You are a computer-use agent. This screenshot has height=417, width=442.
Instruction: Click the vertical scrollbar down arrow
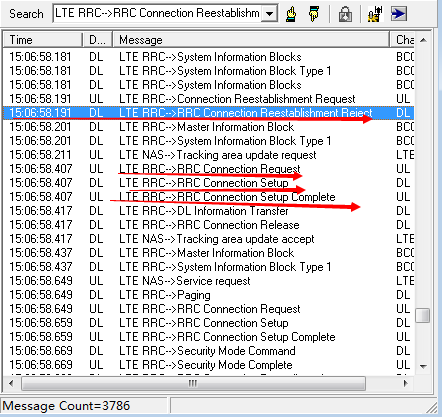(423, 366)
